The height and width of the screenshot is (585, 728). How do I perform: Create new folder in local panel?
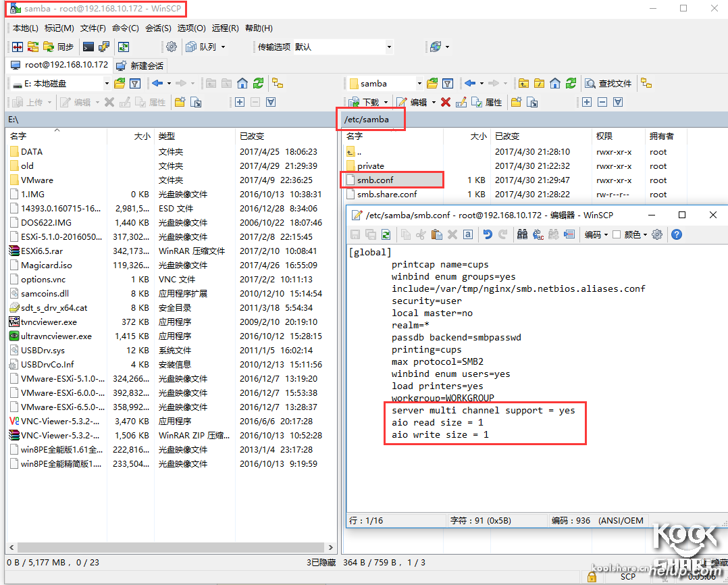(x=180, y=102)
